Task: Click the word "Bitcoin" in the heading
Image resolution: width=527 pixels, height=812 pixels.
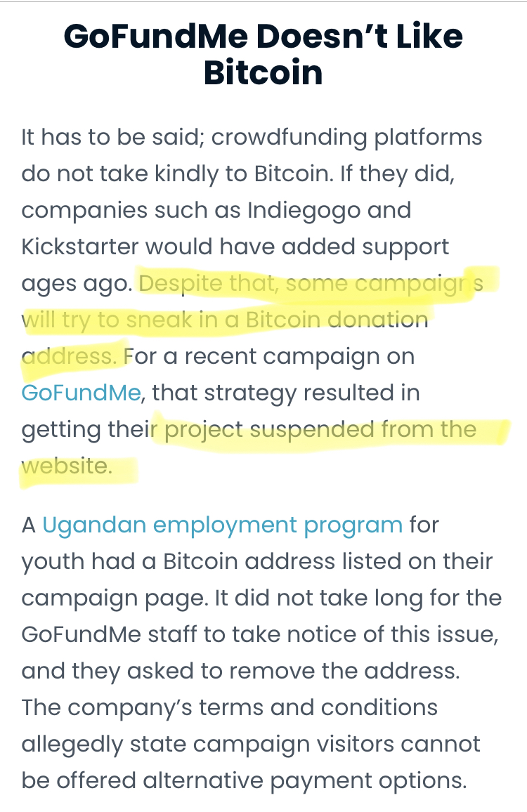Action: click(x=263, y=72)
